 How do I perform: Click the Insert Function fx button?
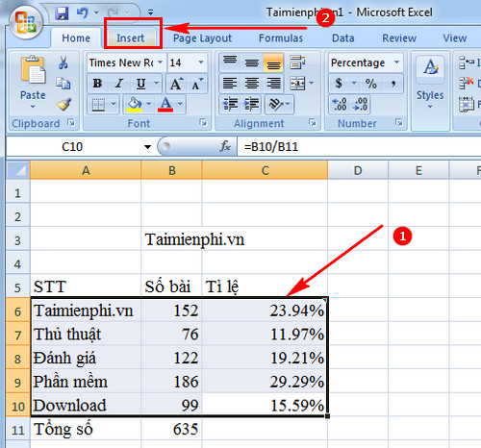pyautogui.click(x=225, y=147)
